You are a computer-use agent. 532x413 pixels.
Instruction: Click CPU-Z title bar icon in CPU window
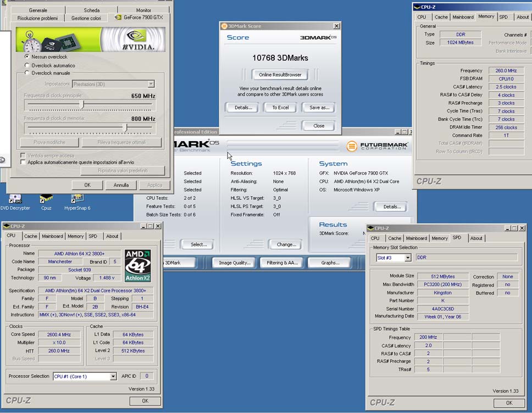[x=6, y=226]
